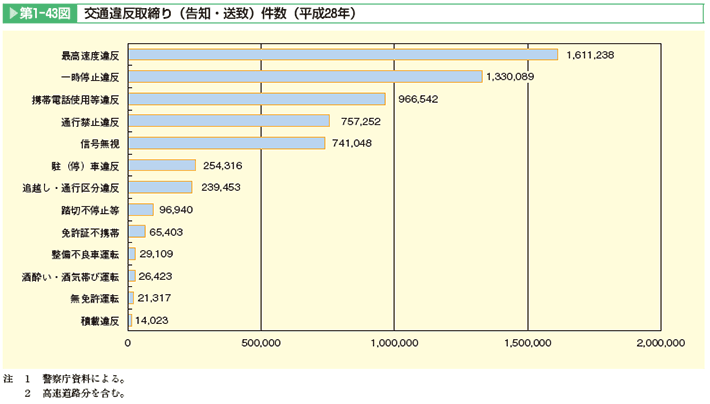Click the value 741,048
This screenshot has height=404, width=710.
coord(352,143)
